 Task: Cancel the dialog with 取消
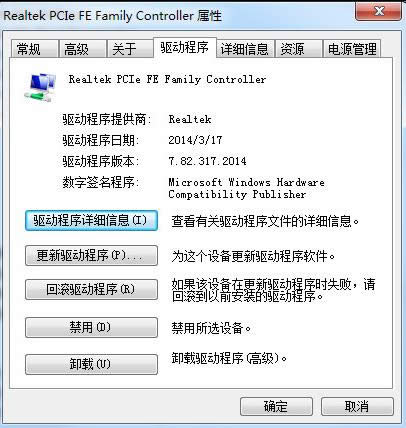pos(357,407)
